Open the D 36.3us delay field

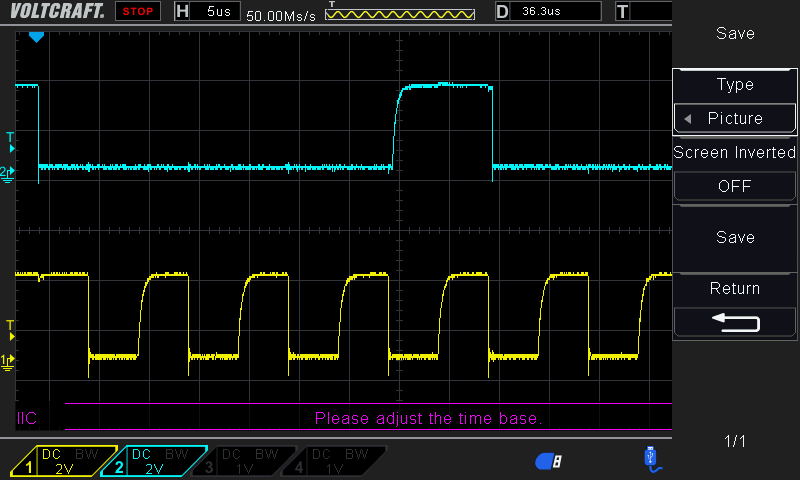[x=547, y=12]
